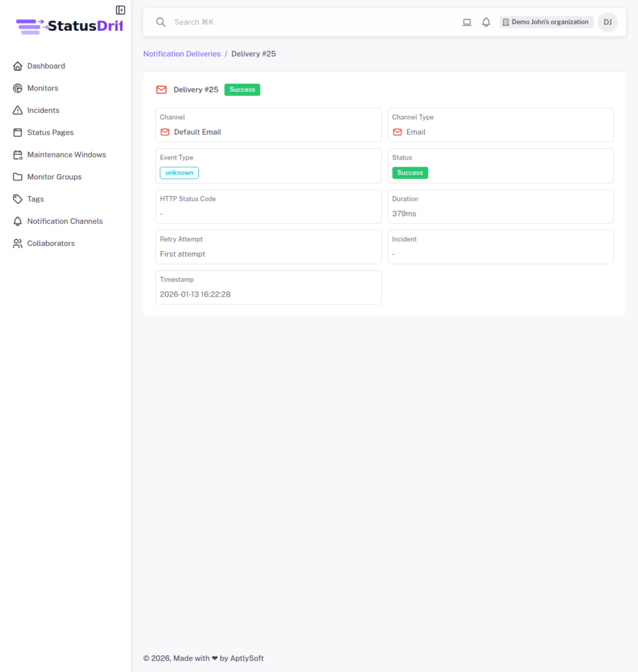This screenshot has height=672, width=638.
Task: Click the unknown event type badge
Action: point(179,172)
